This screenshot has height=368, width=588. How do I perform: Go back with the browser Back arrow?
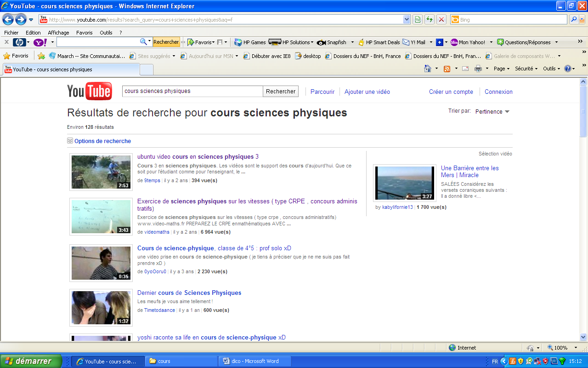(8, 20)
